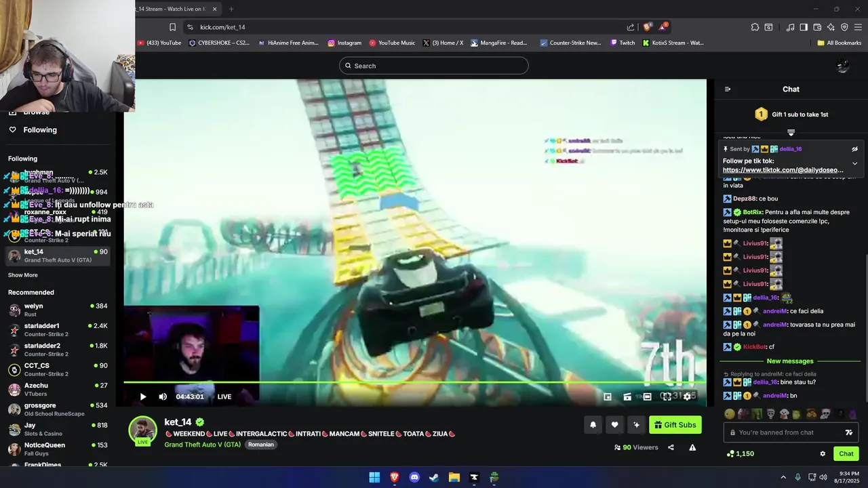
Task: Click the first yellow ball emote
Action: point(730,414)
